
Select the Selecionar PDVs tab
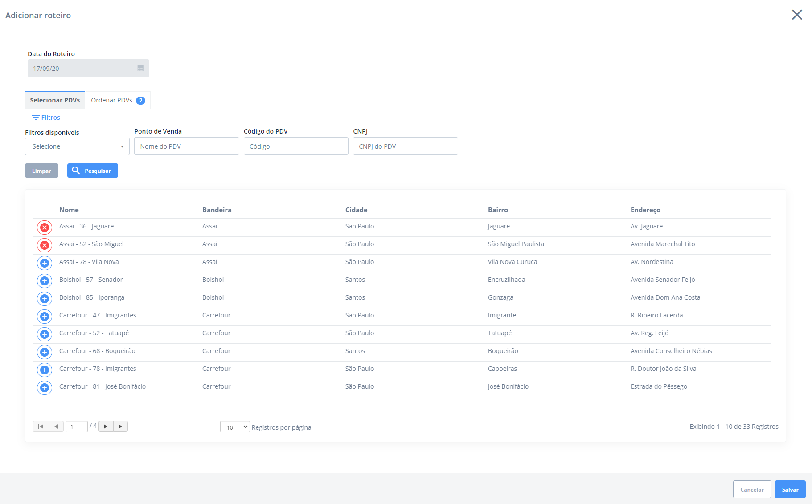[55, 100]
